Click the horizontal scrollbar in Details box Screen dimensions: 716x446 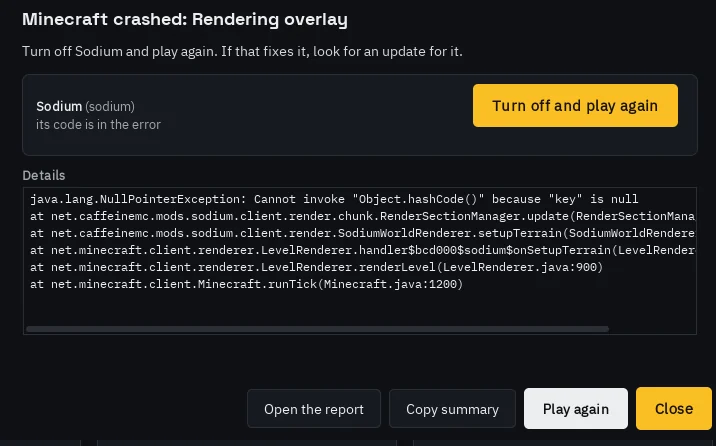click(x=317, y=329)
